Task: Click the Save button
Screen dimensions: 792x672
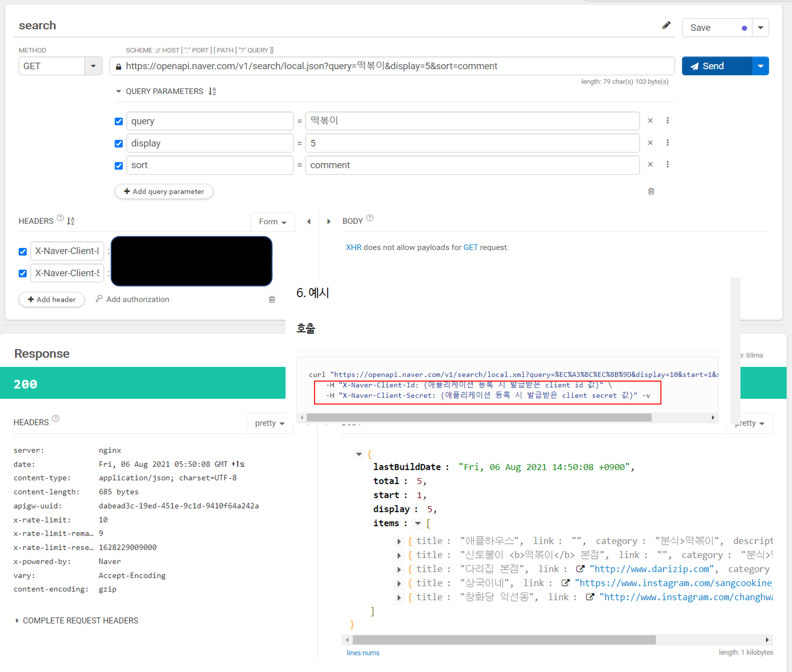Action: tap(717, 28)
